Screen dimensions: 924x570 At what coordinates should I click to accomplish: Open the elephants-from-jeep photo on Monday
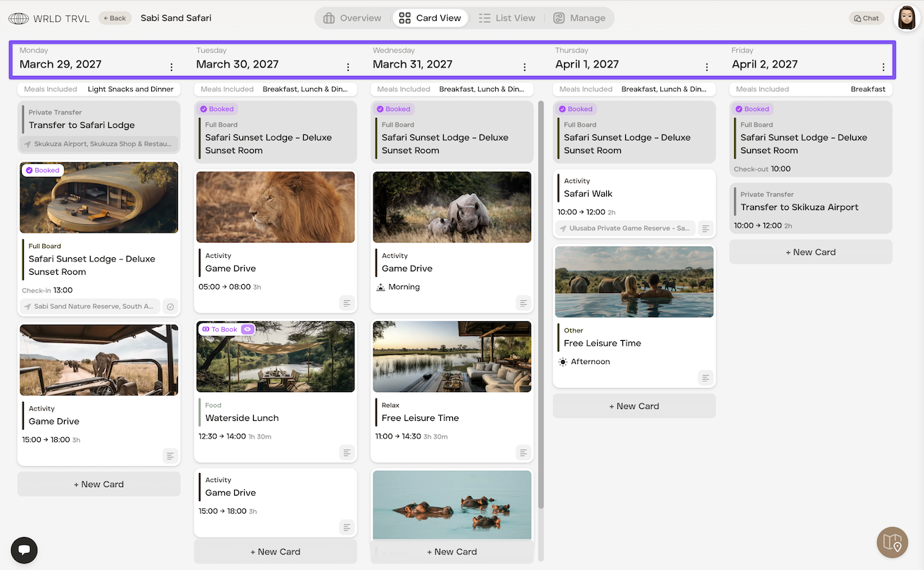99,360
